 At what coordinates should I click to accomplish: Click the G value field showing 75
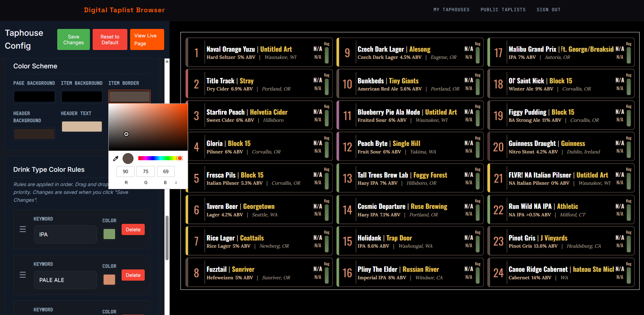(145, 171)
